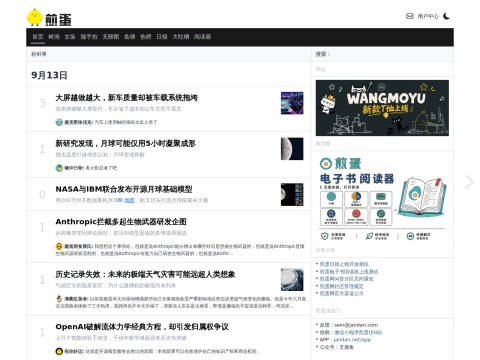Click the sein@jandan.com email text
Screen dimensions: 480x360
coord(356,325)
